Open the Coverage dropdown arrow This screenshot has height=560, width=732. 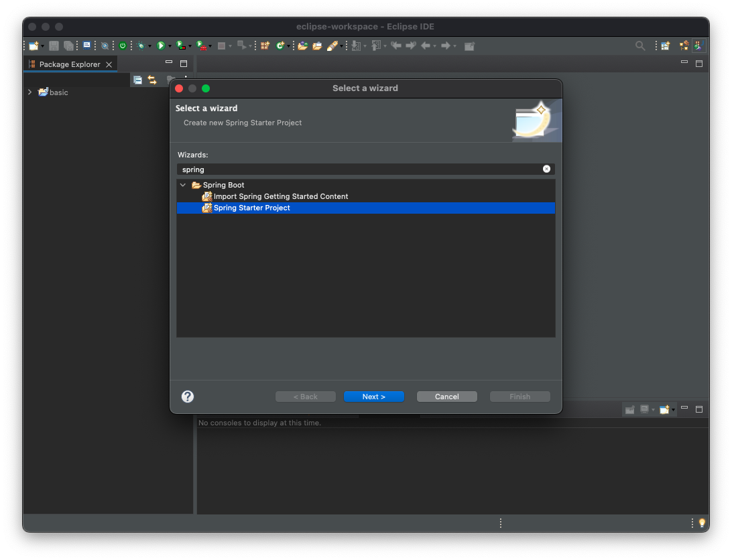190,46
